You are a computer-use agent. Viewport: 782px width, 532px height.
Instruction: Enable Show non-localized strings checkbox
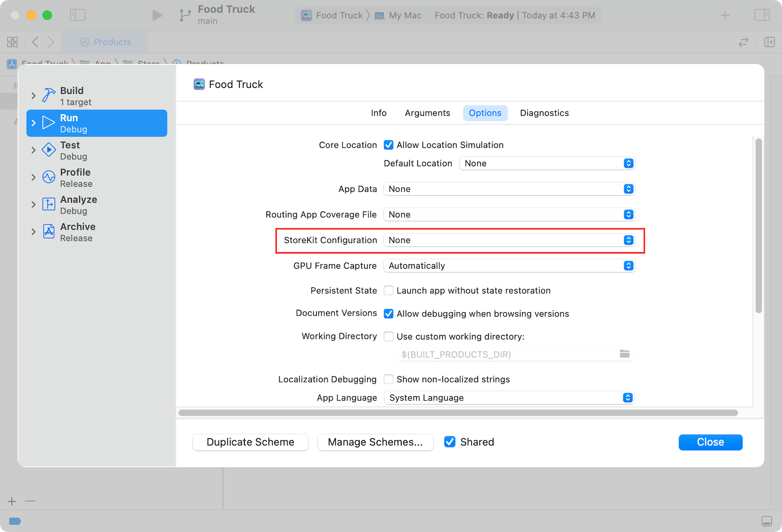pyautogui.click(x=389, y=380)
